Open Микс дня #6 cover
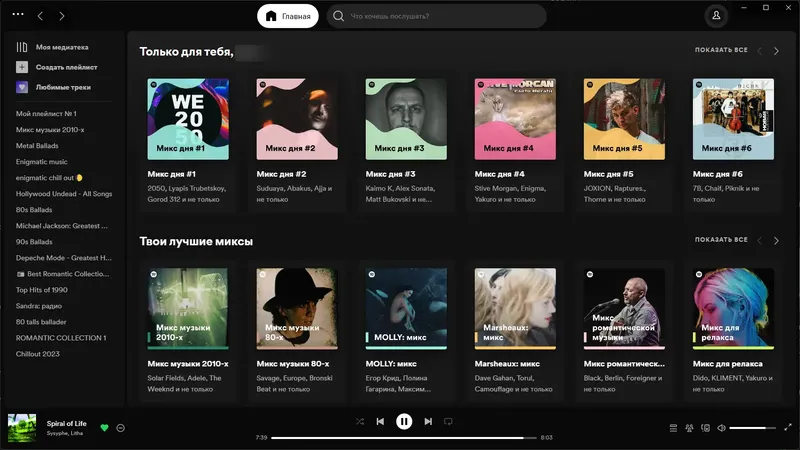The height and width of the screenshot is (450, 800). 733,119
